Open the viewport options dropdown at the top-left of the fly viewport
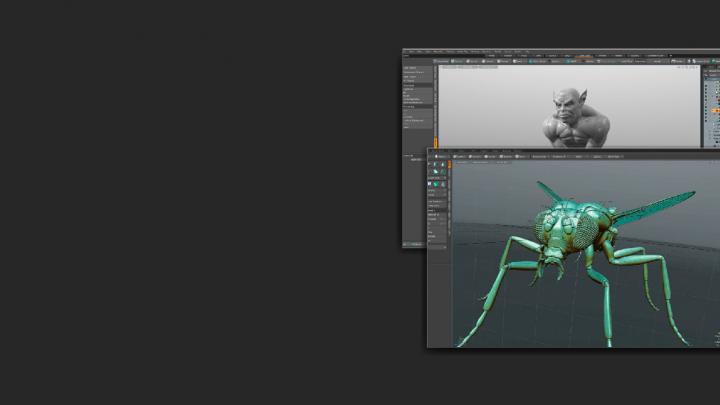The width and height of the screenshot is (720, 405). pyautogui.click(x=458, y=164)
